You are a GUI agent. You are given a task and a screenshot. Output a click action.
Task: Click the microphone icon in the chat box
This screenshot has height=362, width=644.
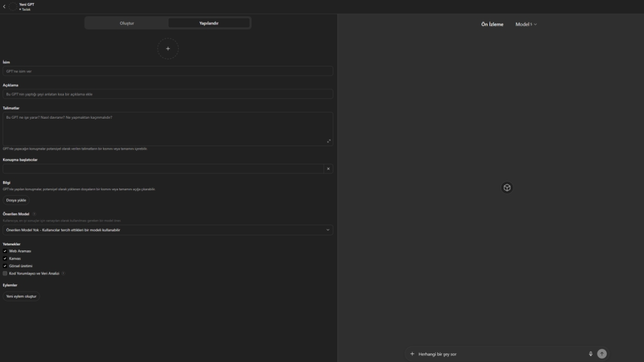click(x=591, y=354)
